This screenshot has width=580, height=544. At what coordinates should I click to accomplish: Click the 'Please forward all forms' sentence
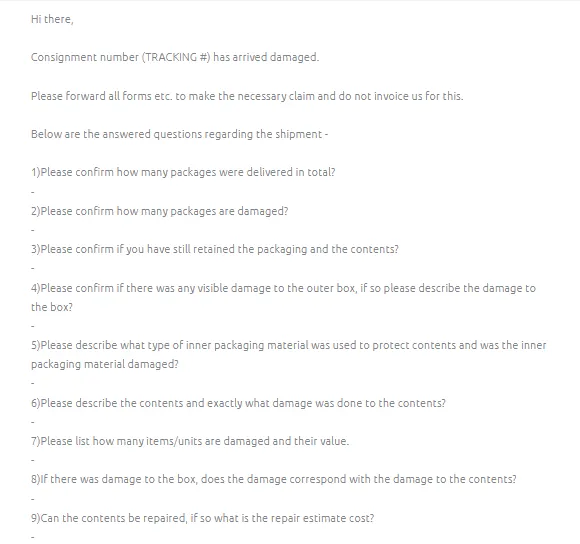[247, 96]
